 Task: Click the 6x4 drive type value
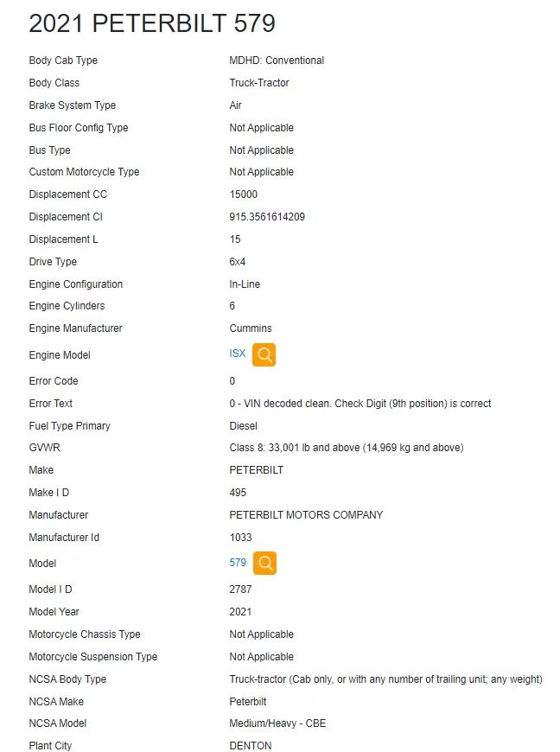click(238, 262)
